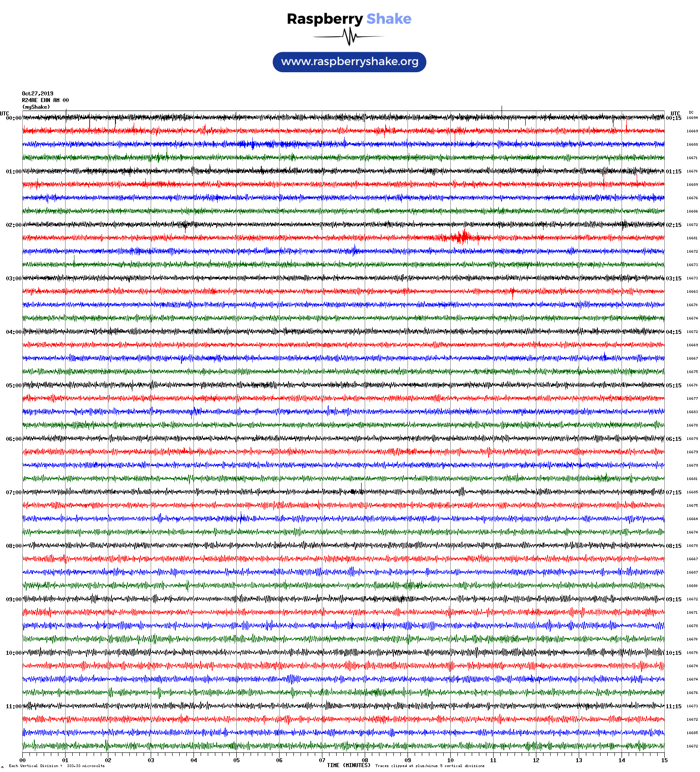Image resolution: width=700 pixels, height=772 pixels.
Task: Click minute axis label 07
Action: pos(322,760)
